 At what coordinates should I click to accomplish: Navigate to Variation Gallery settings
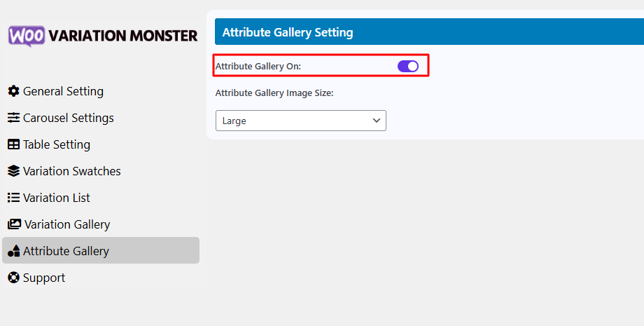pyautogui.click(x=66, y=224)
